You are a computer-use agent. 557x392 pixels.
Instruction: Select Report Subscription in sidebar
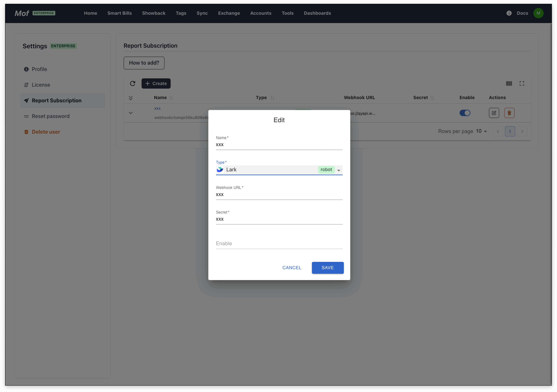click(x=63, y=101)
